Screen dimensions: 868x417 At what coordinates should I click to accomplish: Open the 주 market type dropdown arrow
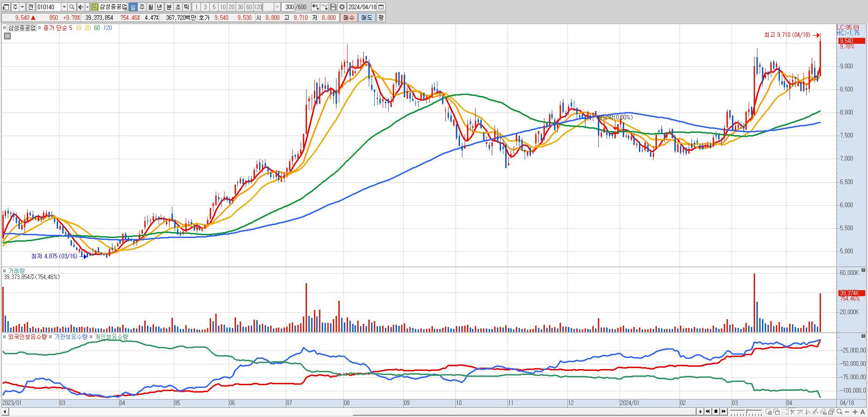pyautogui.click(x=22, y=7)
